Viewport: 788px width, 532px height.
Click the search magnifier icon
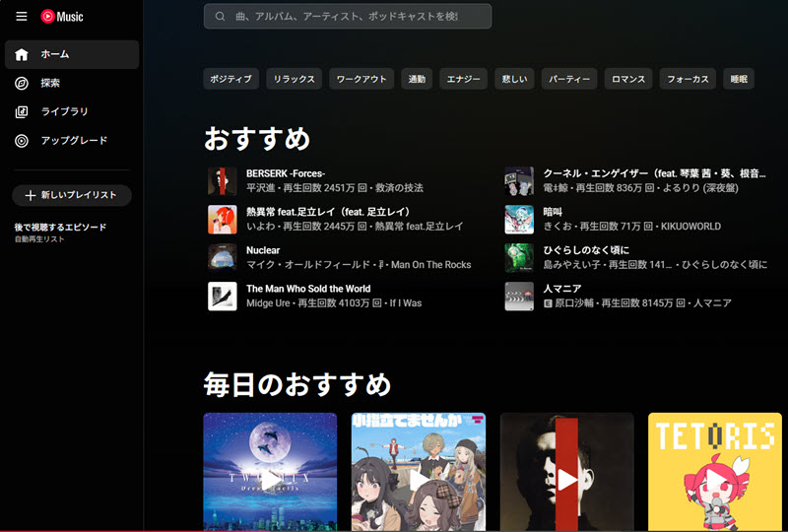click(220, 16)
